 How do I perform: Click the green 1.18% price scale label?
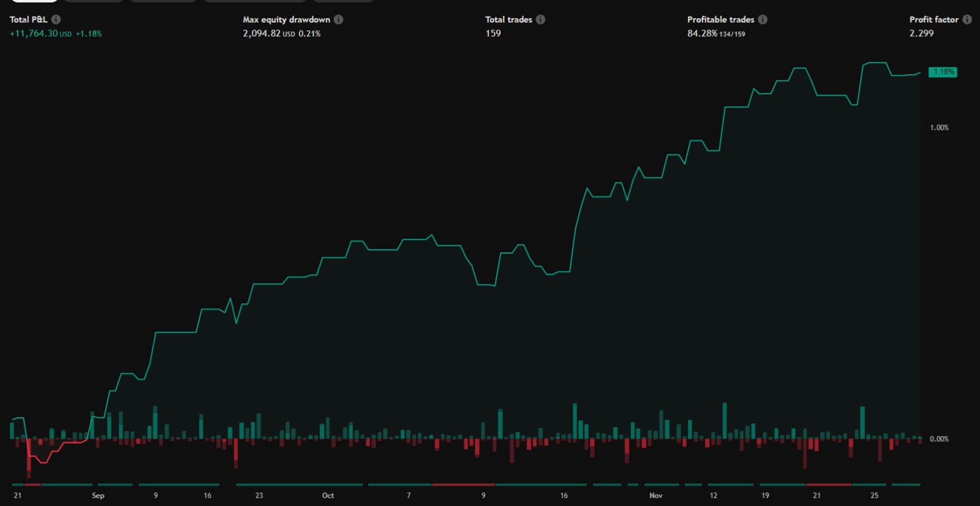tap(943, 72)
